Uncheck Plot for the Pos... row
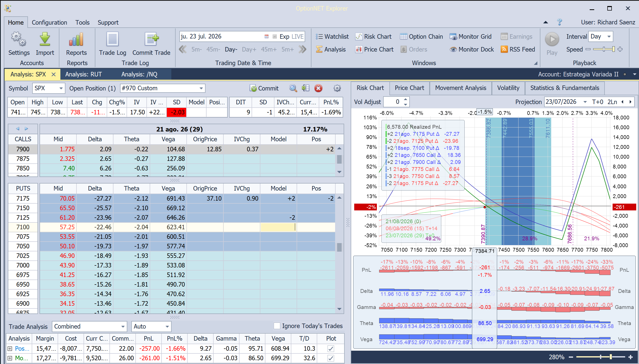Image resolution: width=639 pixels, height=364 pixels. 331,349
